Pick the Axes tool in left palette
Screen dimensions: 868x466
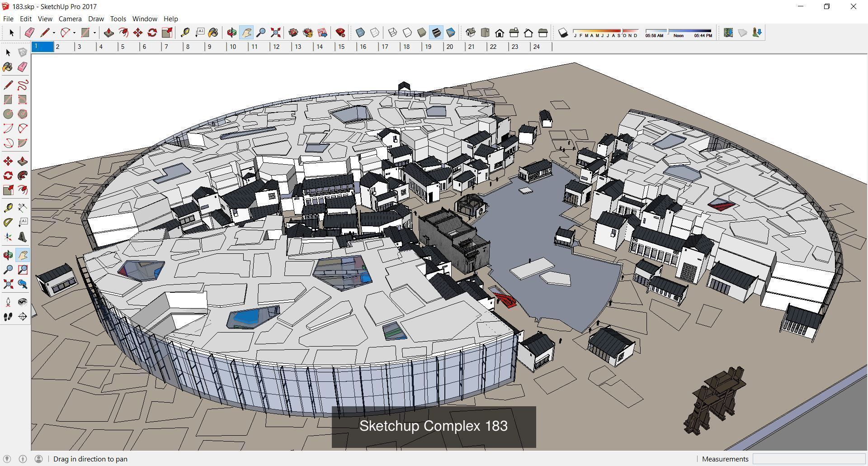(8, 237)
